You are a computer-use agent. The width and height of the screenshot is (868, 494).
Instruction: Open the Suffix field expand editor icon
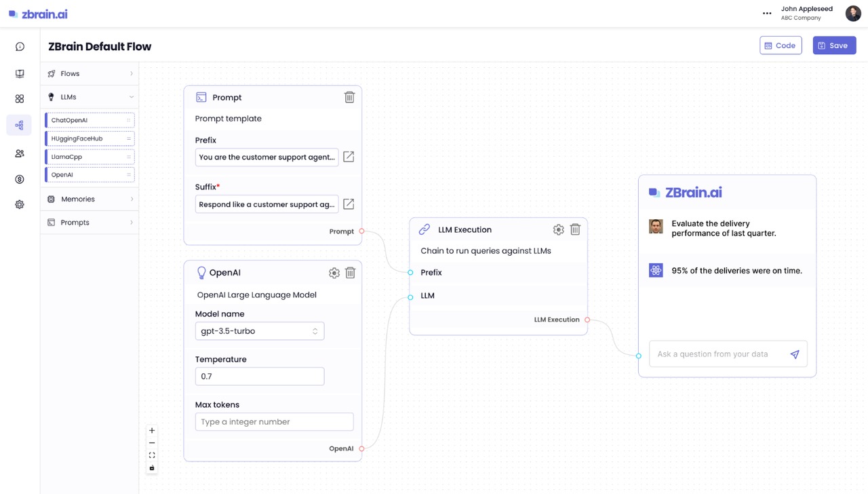pos(349,204)
